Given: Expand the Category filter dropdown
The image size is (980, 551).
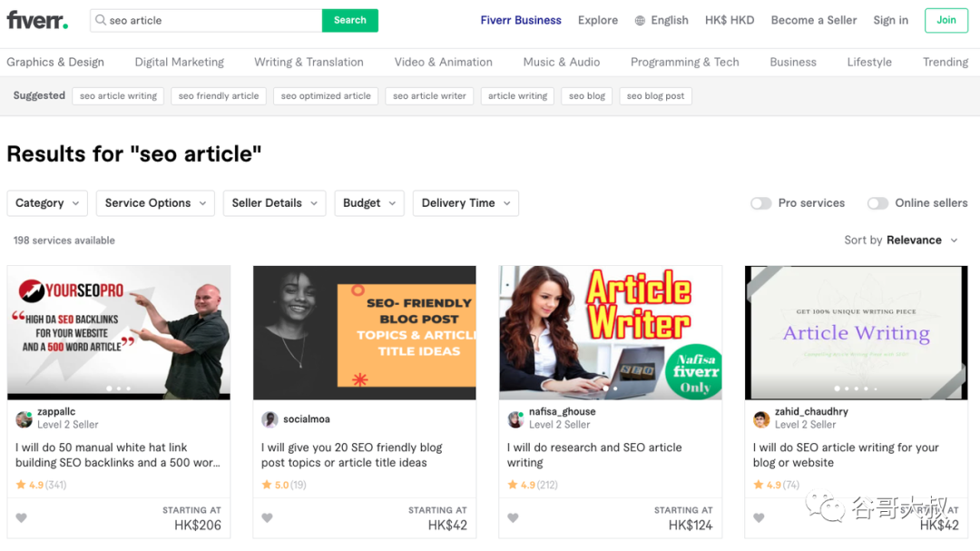Looking at the screenshot, I should 47,203.
